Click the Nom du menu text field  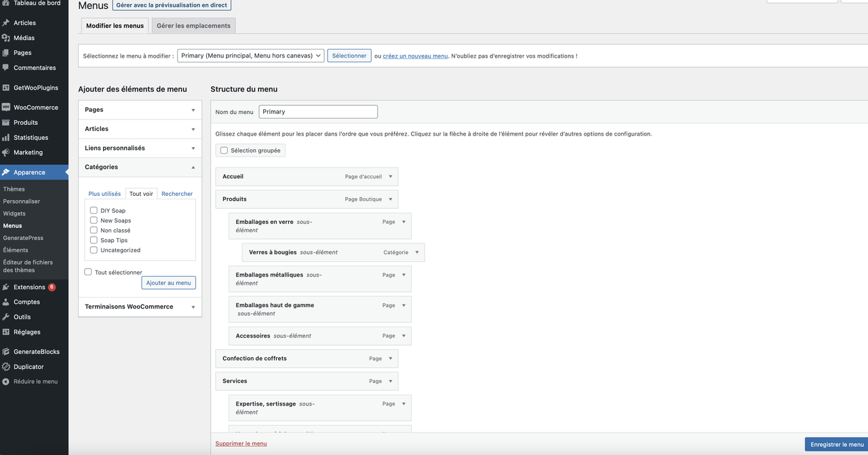318,112
